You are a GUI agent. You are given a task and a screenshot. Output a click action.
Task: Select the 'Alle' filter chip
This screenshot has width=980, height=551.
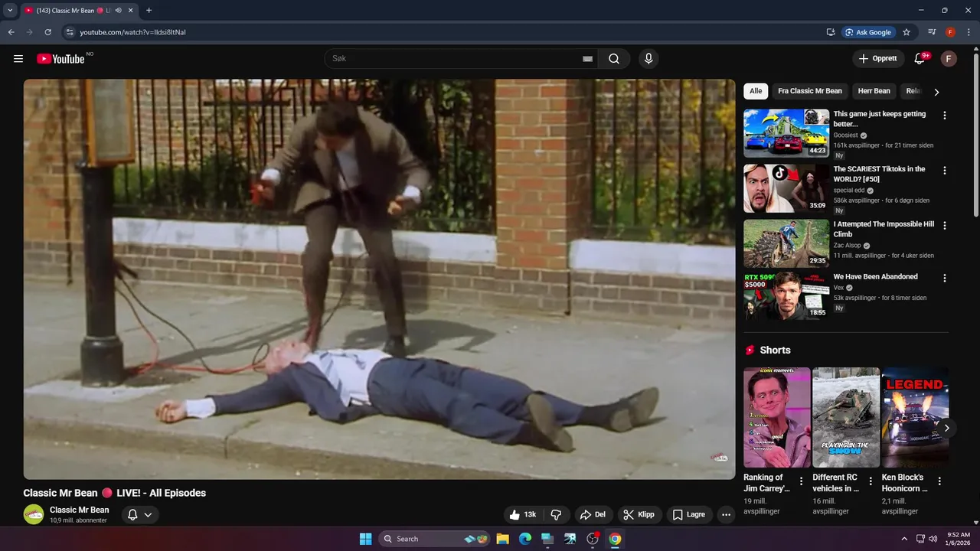click(x=756, y=91)
